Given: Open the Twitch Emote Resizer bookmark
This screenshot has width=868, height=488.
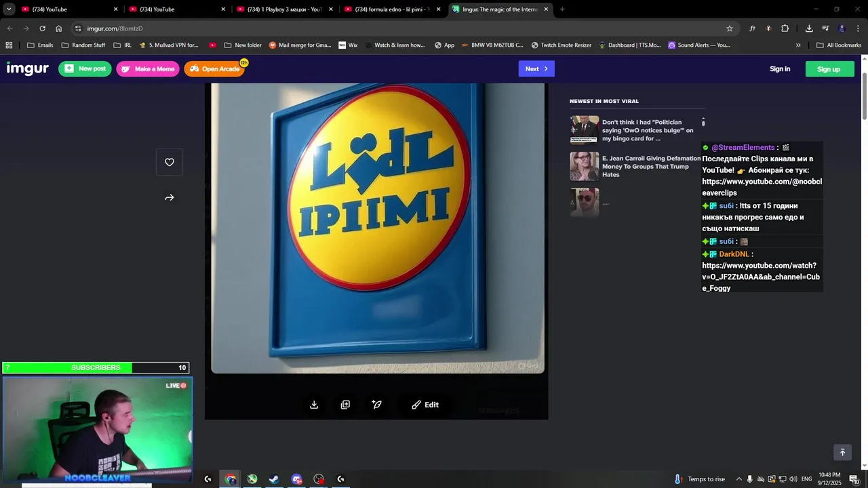Looking at the screenshot, I should click(561, 45).
